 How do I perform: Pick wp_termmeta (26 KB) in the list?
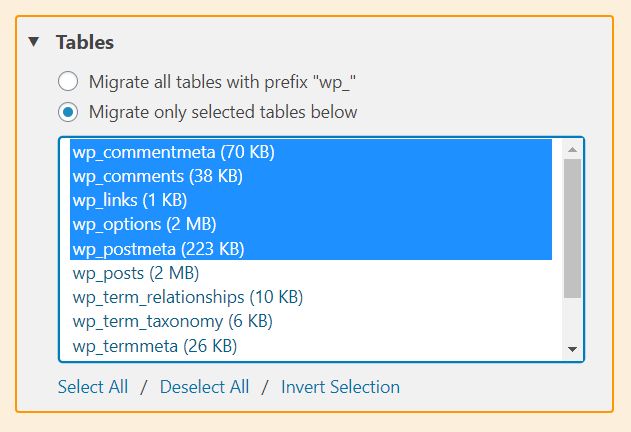311,346
